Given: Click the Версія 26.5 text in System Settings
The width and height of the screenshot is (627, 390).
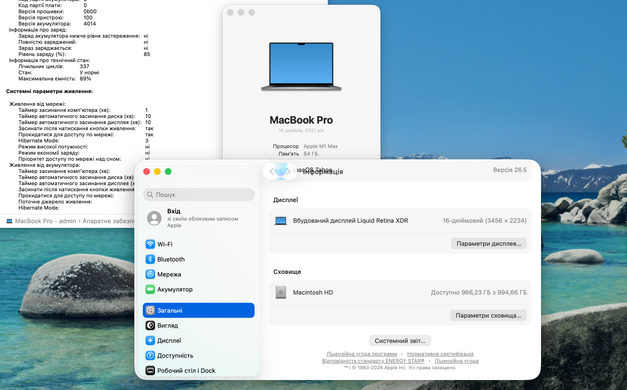Looking at the screenshot, I should [x=510, y=170].
